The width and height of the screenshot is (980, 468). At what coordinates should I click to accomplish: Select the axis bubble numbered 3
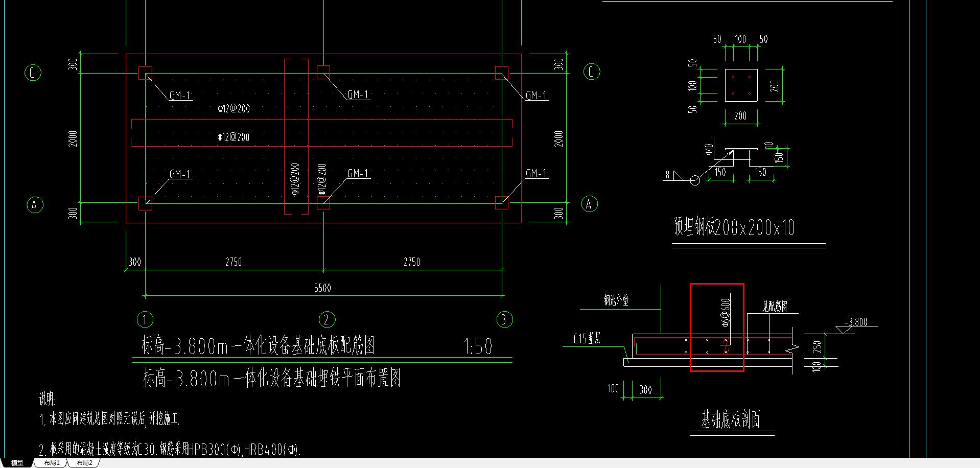click(x=504, y=320)
